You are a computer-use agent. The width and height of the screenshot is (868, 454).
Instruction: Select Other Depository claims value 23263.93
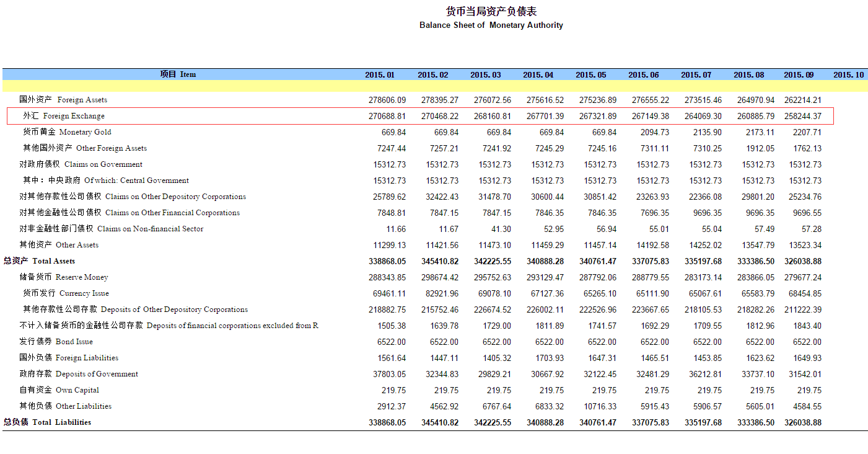click(652, 197)
